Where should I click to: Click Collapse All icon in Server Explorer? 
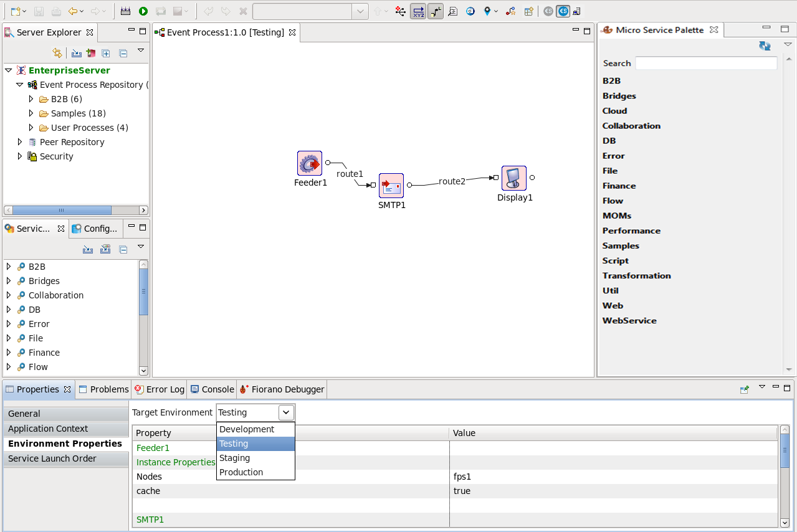point(123,54)
